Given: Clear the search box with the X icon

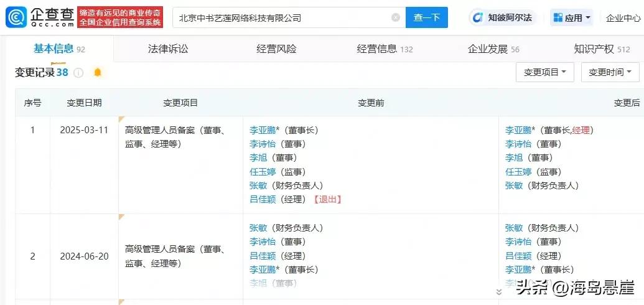Looking at the screenshot, I should click(x=396, y=17).
